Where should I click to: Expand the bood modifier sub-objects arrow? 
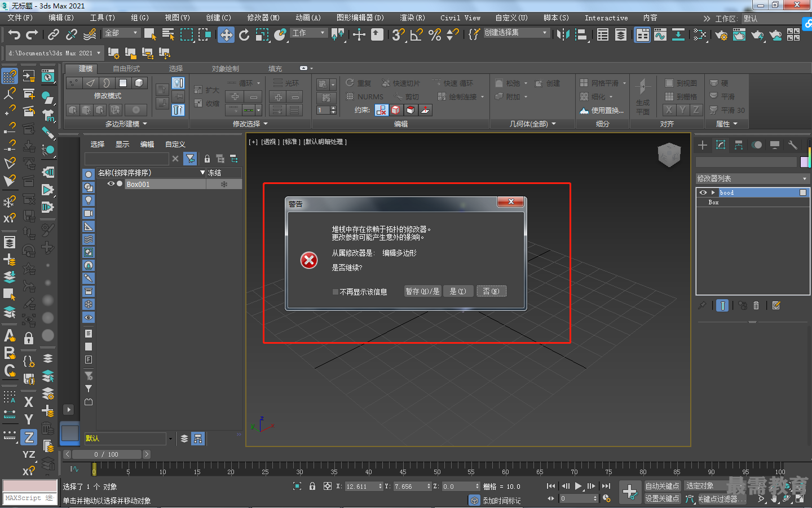pos(713,192)
